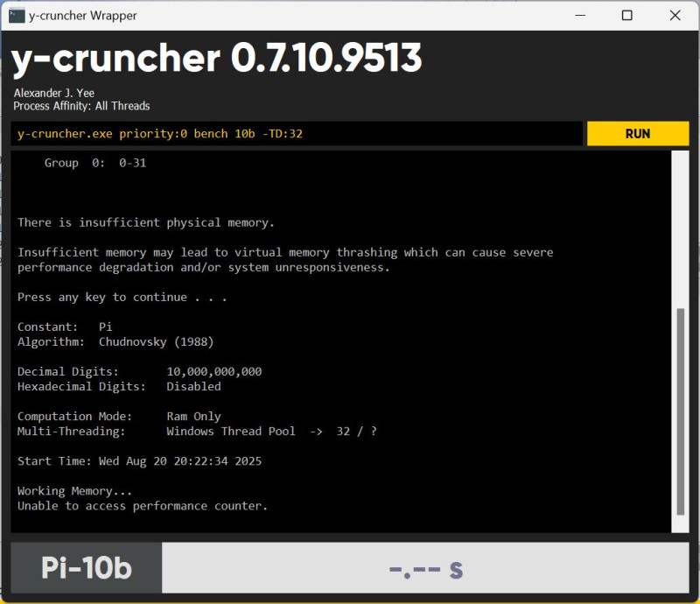Click the Pi-10b benchmark label

[x=86, y=568]
